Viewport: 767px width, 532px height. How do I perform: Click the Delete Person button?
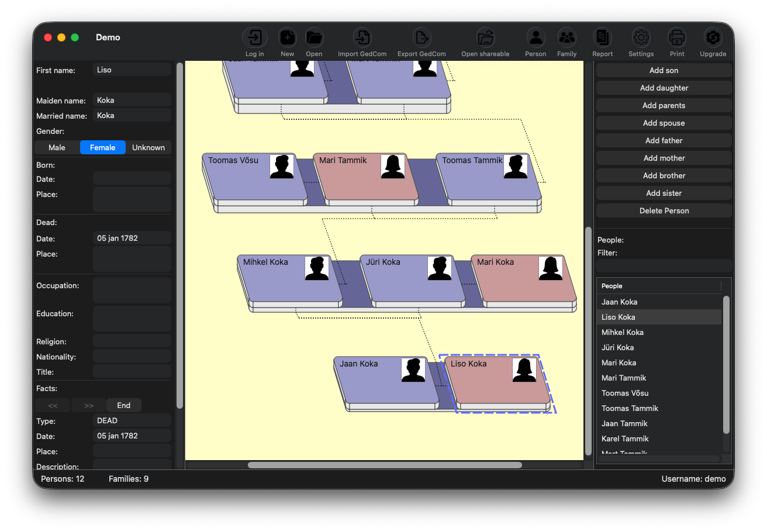(664, 210)
